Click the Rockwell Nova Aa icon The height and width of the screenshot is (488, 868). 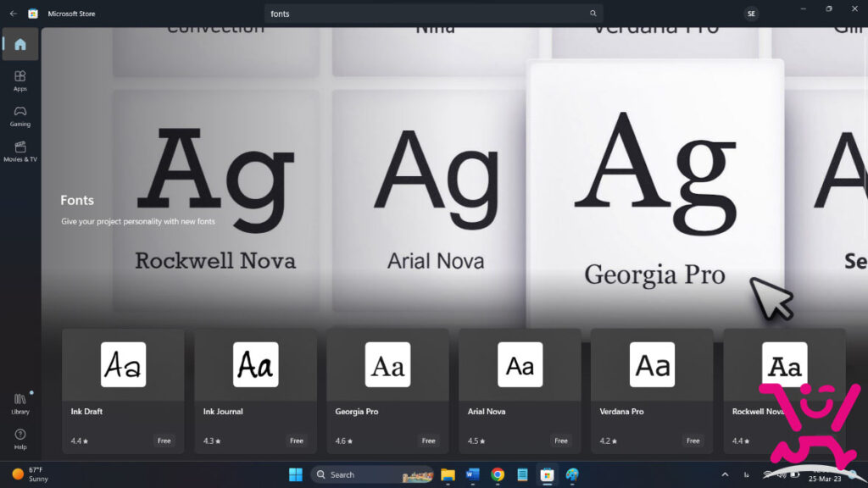(784, 364)
